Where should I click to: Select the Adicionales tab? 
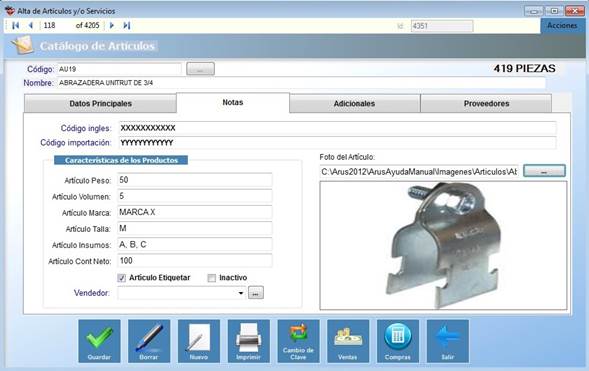[354, 104]
